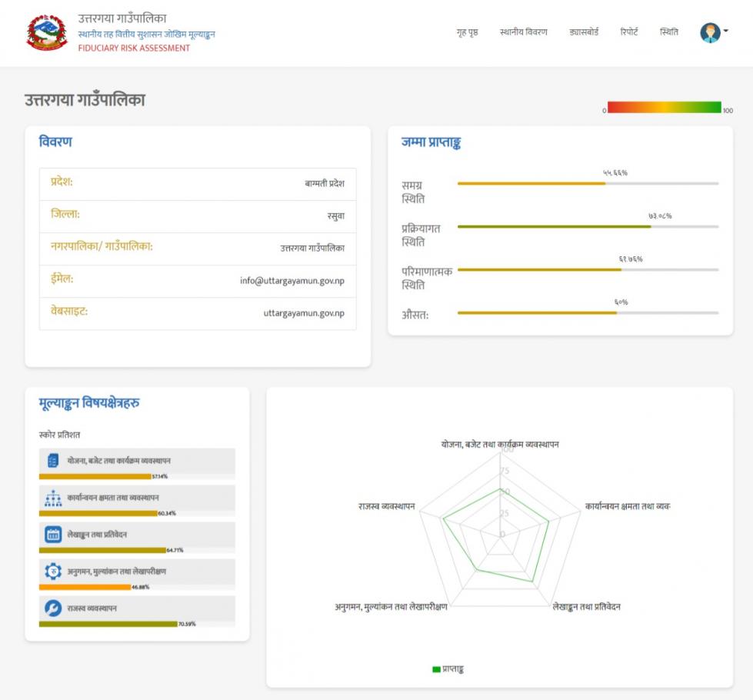
Task: Click the प्रक्रियागत स्थिति progress bar
Action: [588, 227]
